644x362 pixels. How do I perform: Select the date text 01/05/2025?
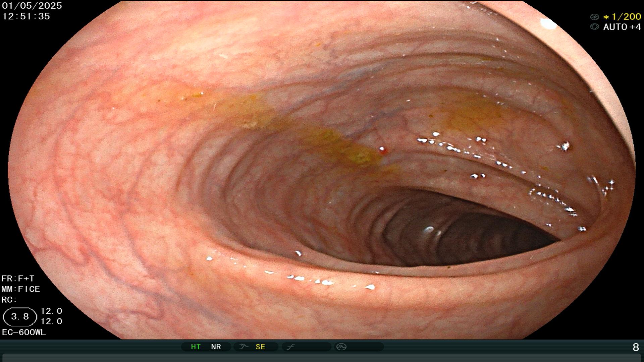click(x=32, y=6)
